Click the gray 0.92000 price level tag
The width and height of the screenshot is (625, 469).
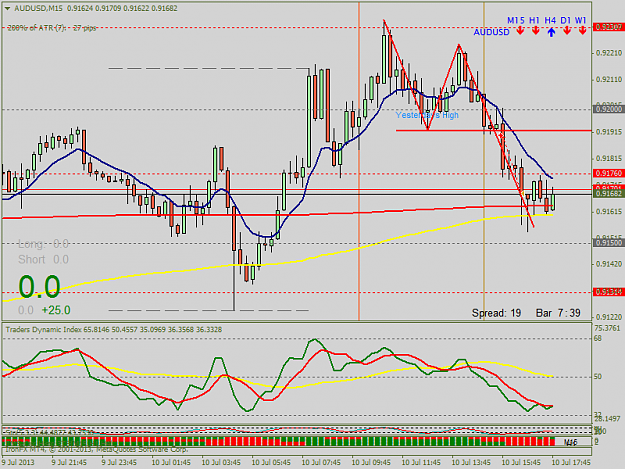click(x=608, y=109)
